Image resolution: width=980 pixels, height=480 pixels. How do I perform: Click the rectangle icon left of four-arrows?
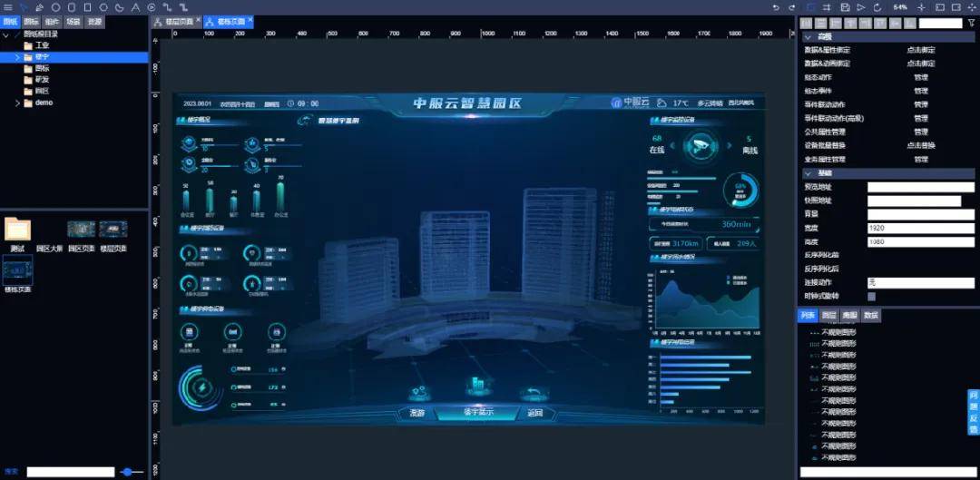(955, 7)
